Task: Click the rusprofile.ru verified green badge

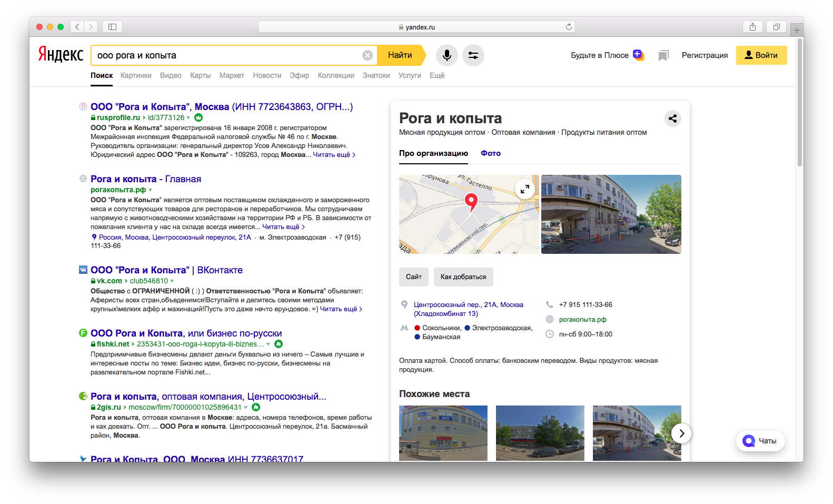Action: (x=199, y=117)
